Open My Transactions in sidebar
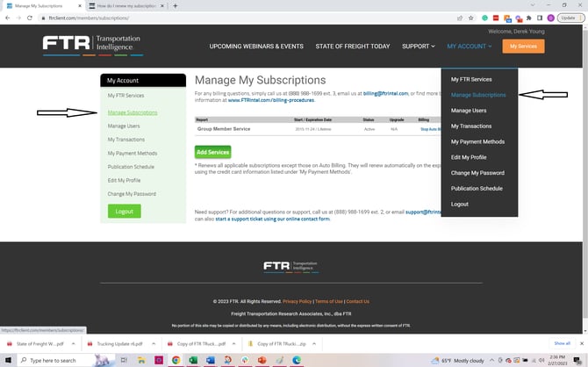Screen dimensions: 588x367 (x=126, y=140)
